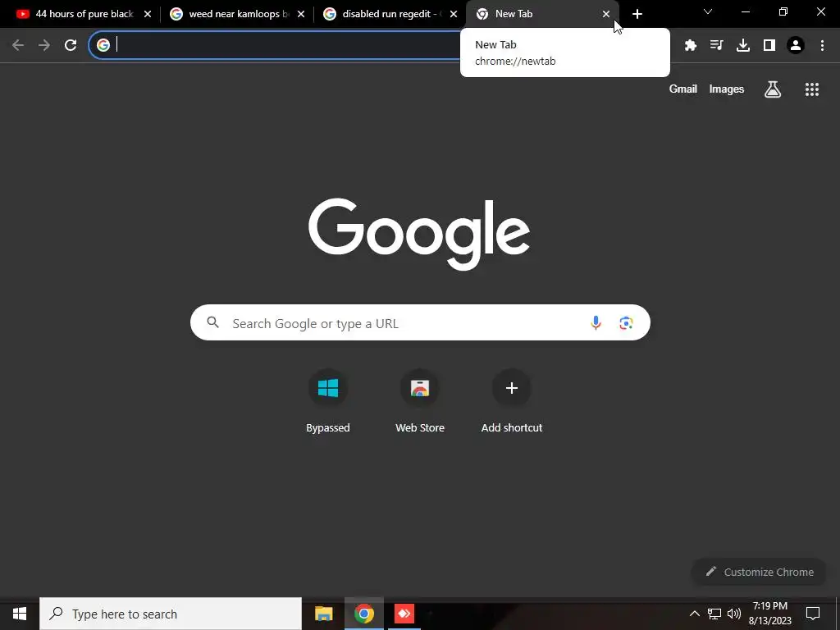The image size is (840, 630).
Task: Show hidden system tray icons
Action: (x=694, y=614)
